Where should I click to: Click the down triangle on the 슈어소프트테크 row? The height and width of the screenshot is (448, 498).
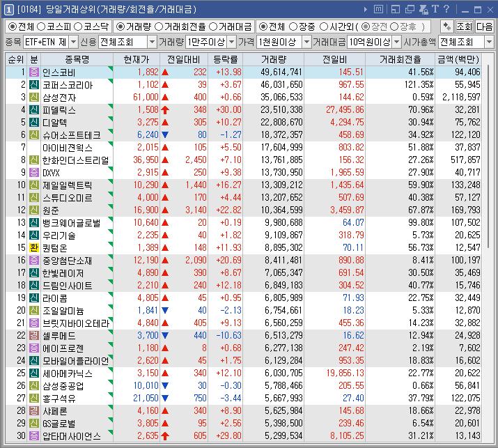pyautogui.click(x=165, y=134)
